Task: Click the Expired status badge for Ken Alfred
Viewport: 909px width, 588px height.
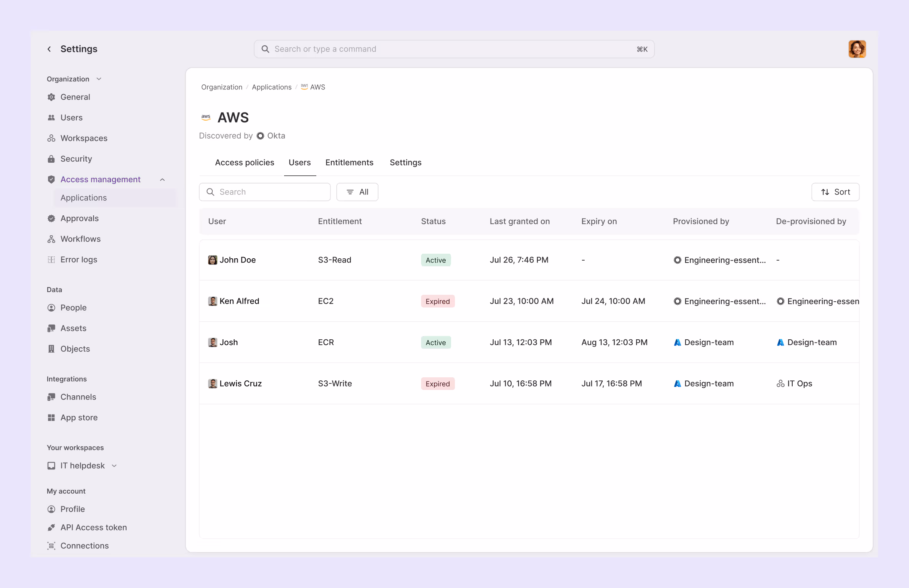Action: [437, 301]
